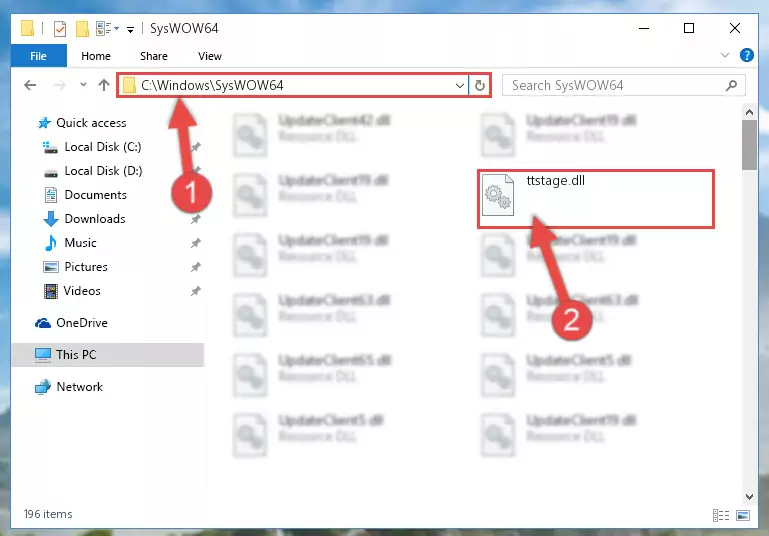Screen dimensions: 769x536
Task: Click the search magnifier icon
Action: [x=731, y=85]
